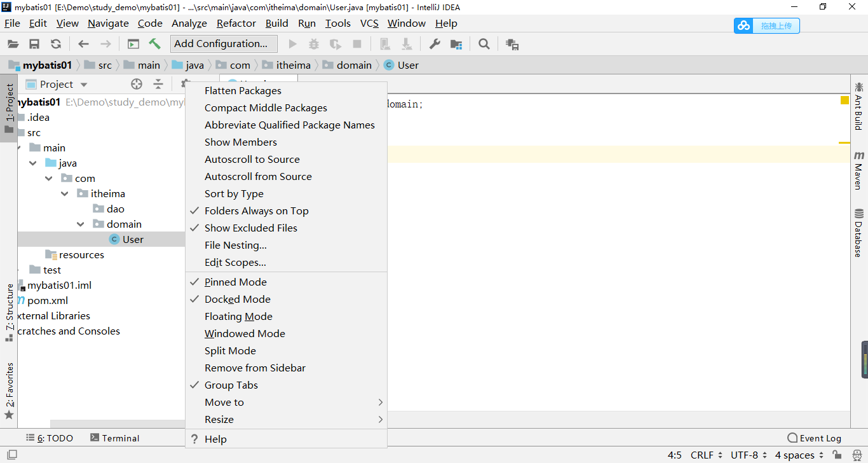Screen dimensions: 868x463
Task: Click the green Run play icon
Action: tap(292, 44)
